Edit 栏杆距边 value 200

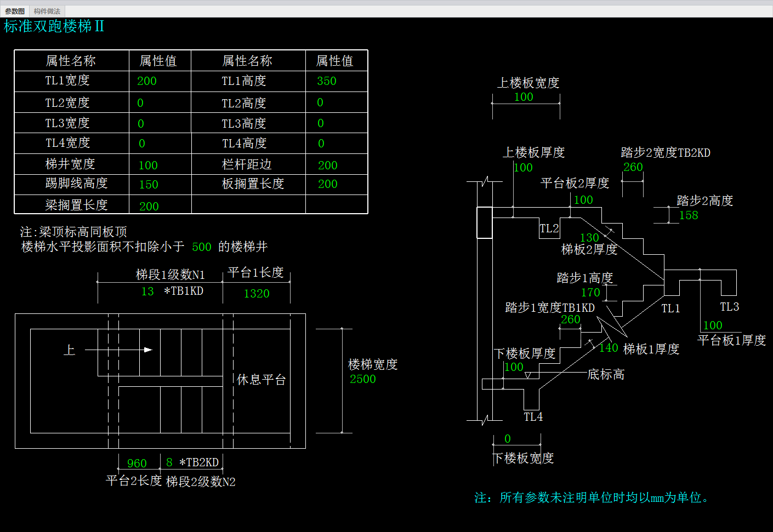(x=328, y=165)
